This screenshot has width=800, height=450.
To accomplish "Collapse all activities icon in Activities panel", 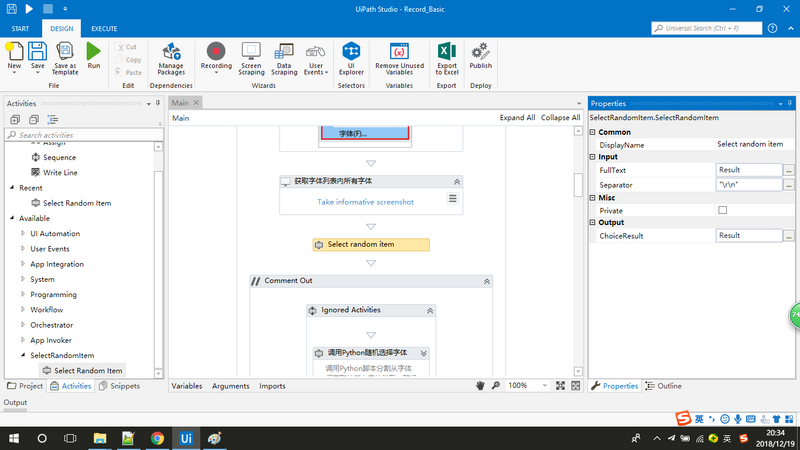I will pyautogui.click(x=34, y=119).
